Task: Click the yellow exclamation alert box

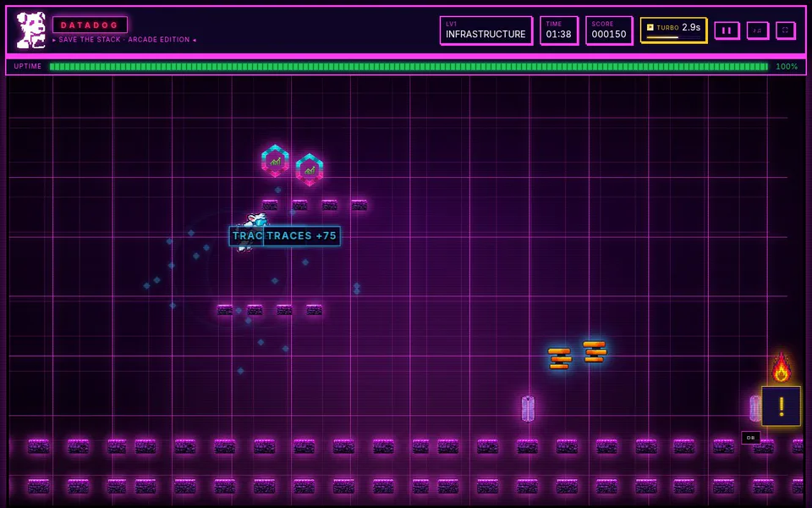Action: tap(782, 406)
